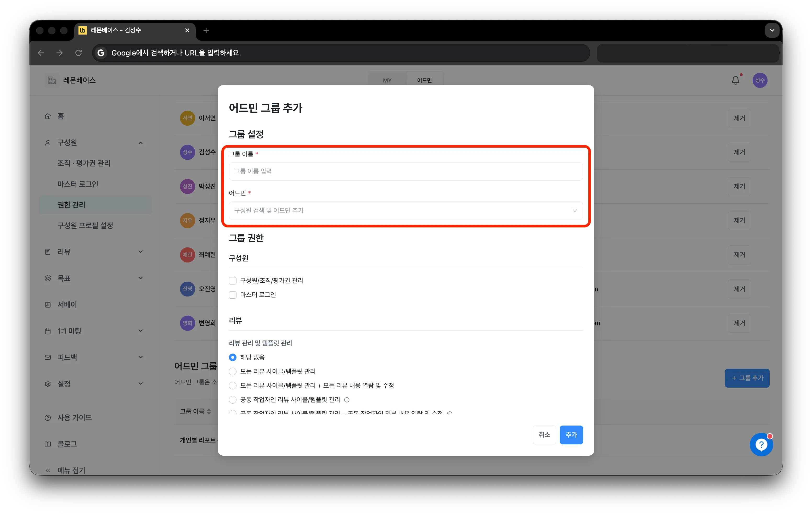Open the 어드민 member search dropdown
Image resolution: width=812 pixels, height=514 pixels.
tap(406, 210)
